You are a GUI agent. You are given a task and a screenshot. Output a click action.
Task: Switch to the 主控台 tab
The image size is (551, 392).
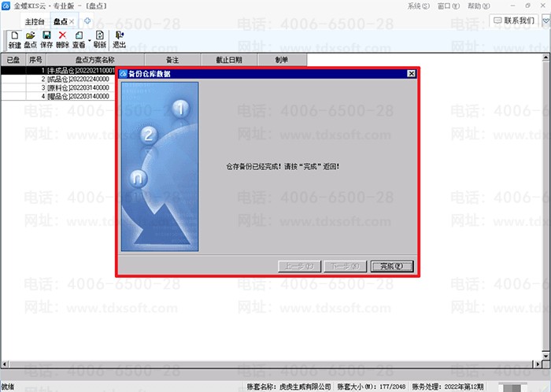[35, 21]
